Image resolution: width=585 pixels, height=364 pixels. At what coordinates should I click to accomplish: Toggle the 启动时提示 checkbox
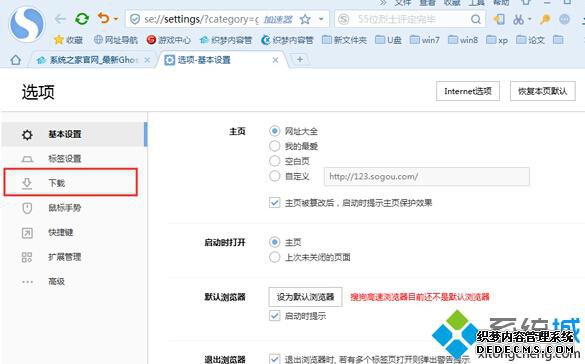(275, 316)
